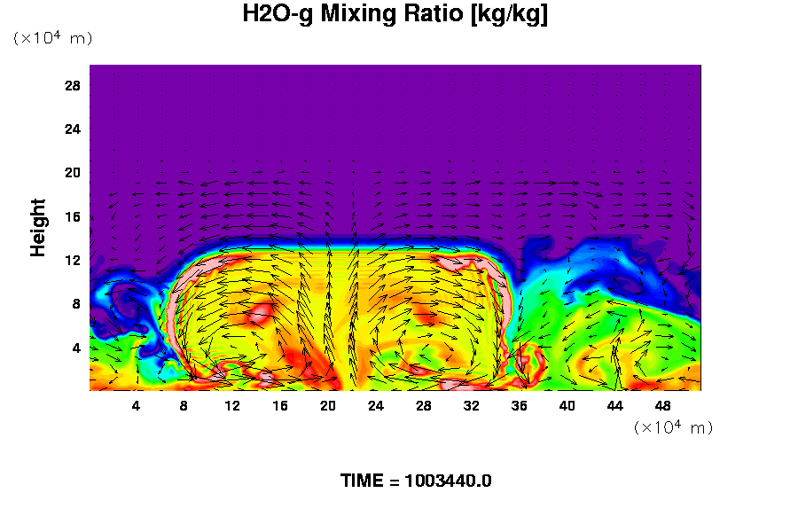This screenshot has height=532, width=798.
Task: Click the x-axis tick label '36'
Action: point(519,406)
